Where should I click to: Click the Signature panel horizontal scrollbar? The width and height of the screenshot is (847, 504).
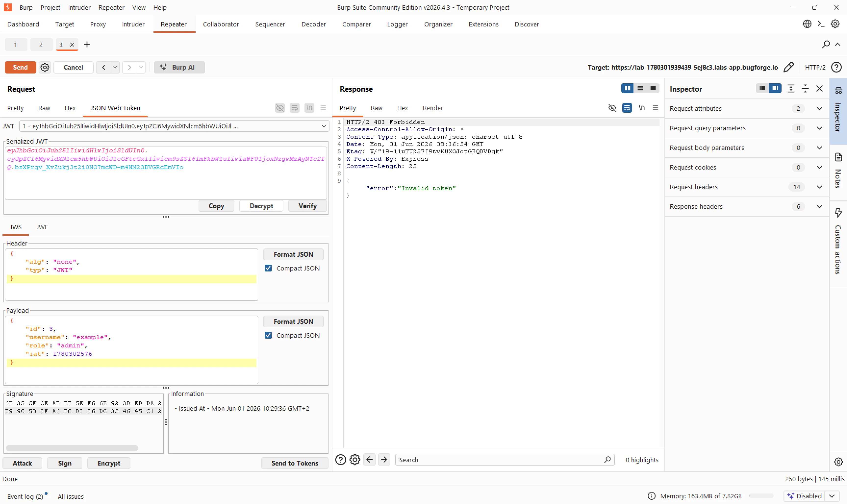pyautogui.click(x=72, y=448)
